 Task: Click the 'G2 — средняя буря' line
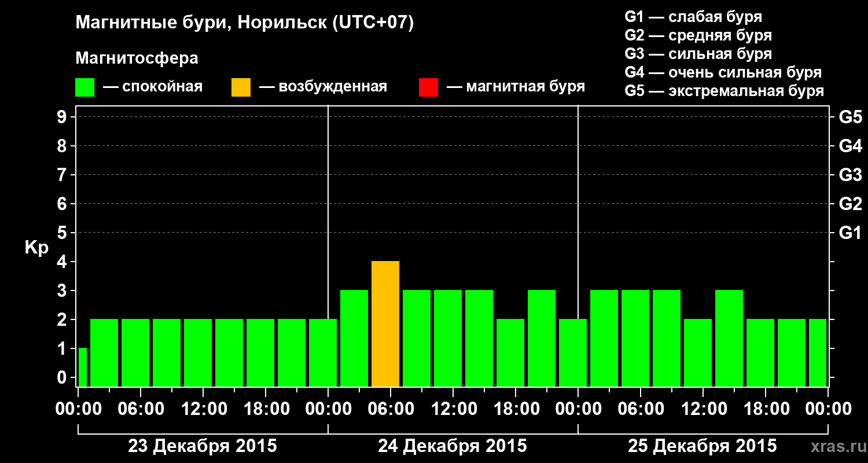[x=698, y=35]
